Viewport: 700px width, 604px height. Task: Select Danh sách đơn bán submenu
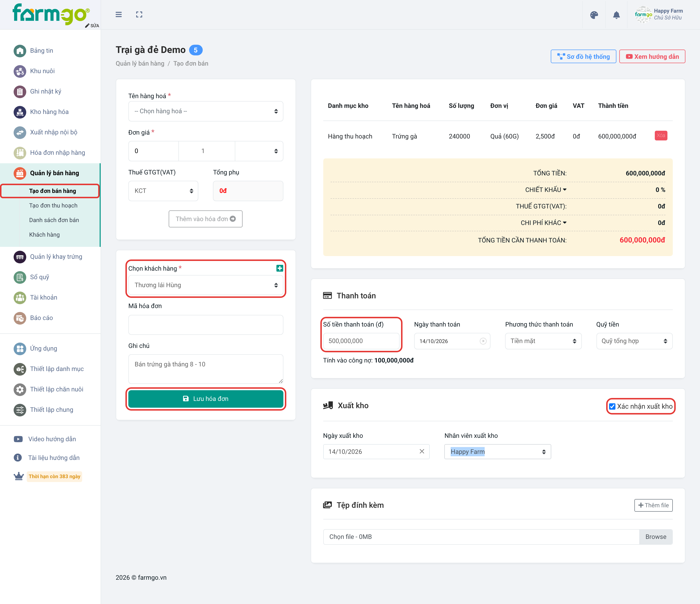tap(54, 220)
